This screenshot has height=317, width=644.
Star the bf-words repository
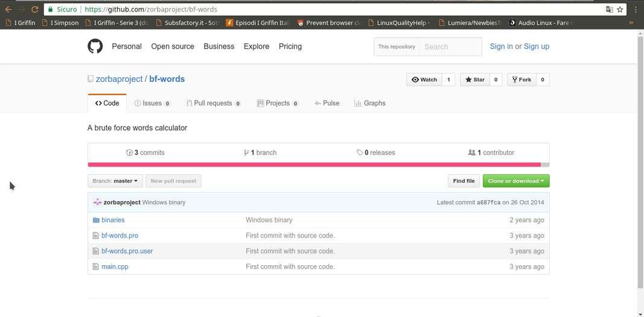click(x=475, y=80)
